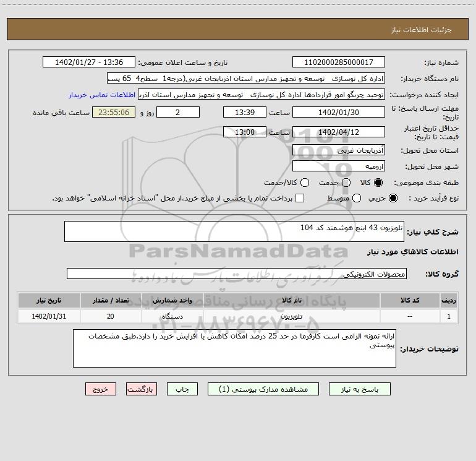Click the price validity date 1402/04/12
Viewport: 476px width, 461px height.
pos(339,132)
